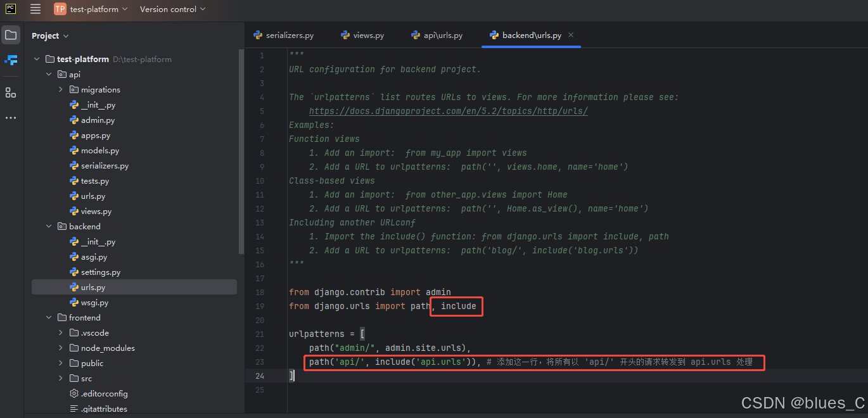Expand the migrations folder

61,90
